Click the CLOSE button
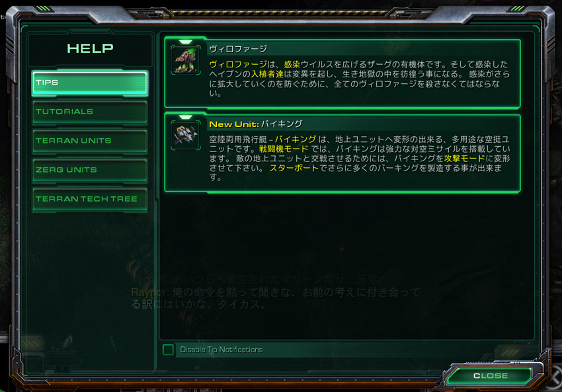Viewport: 562px width, 392px height. [x=491, y=375]
